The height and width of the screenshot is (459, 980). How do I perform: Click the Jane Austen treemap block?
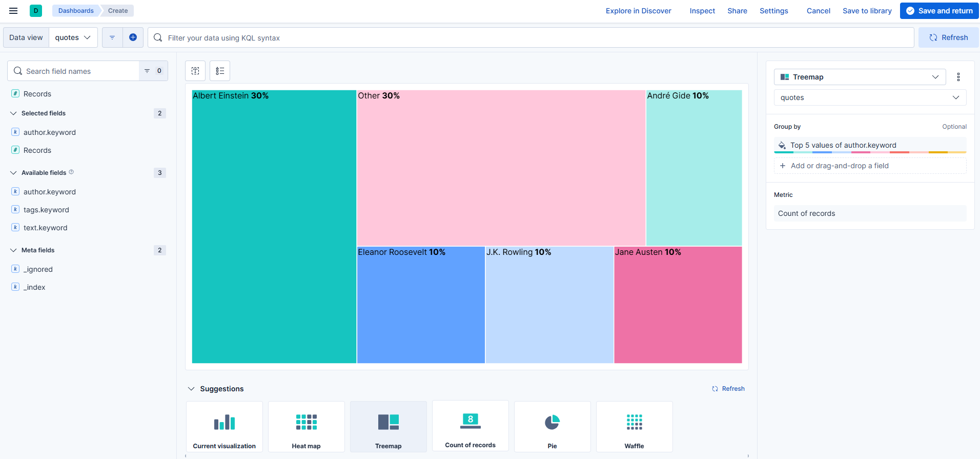tap(678, 305)
